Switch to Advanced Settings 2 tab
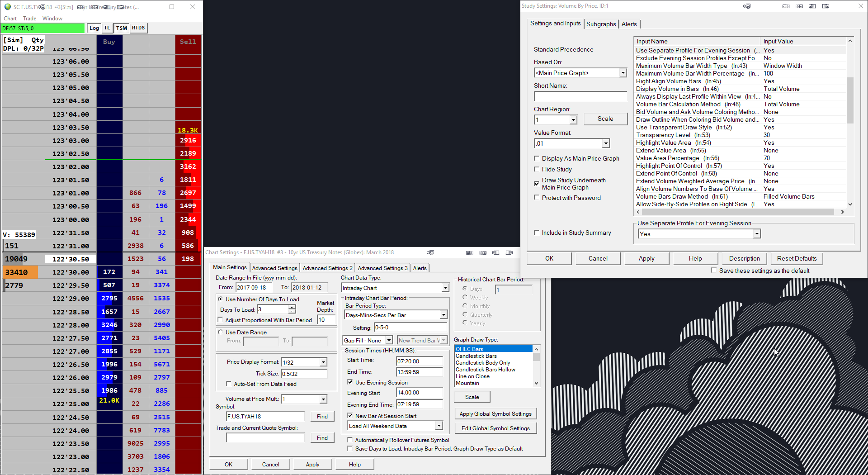 [327, 268]
